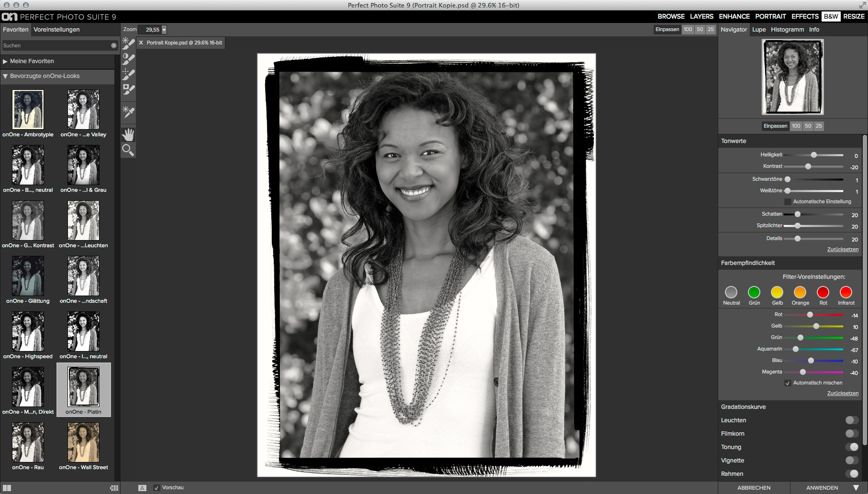The height and width of the screenshot is (494, 868).
Task: Adjust the Helligkeit slider
Action: click(x=813, y=155)
